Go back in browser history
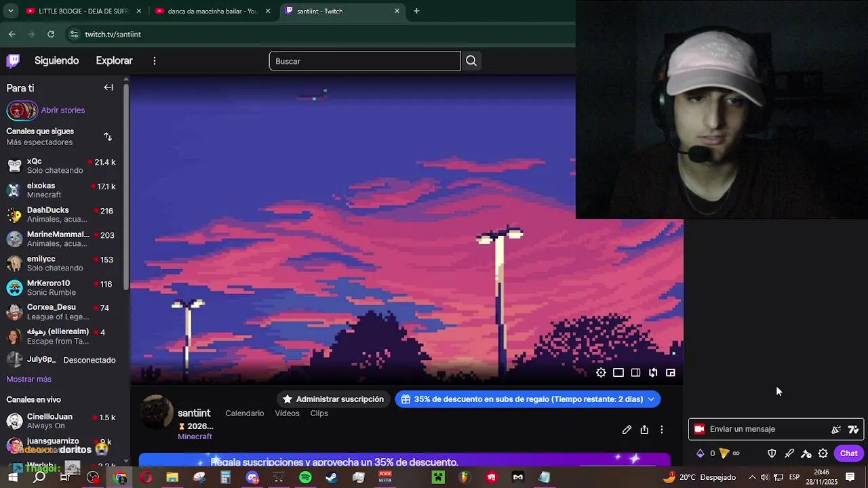Image resolution: width=868 pixels, height=488 pixels. (x=12, y=34)
